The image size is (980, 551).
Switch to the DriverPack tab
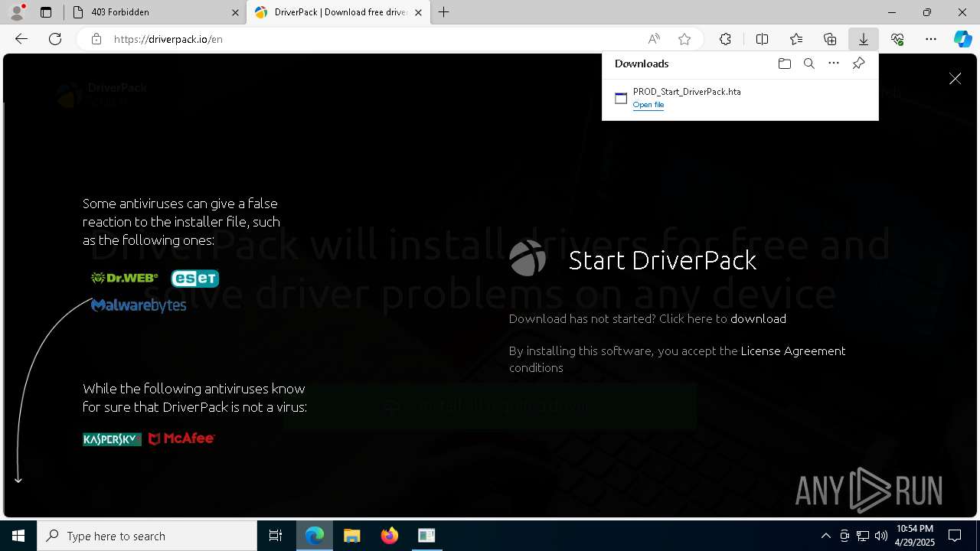337,12
